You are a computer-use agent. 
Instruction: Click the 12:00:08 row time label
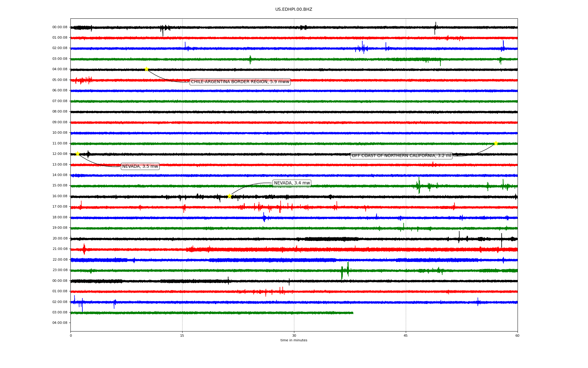[60, 154]
